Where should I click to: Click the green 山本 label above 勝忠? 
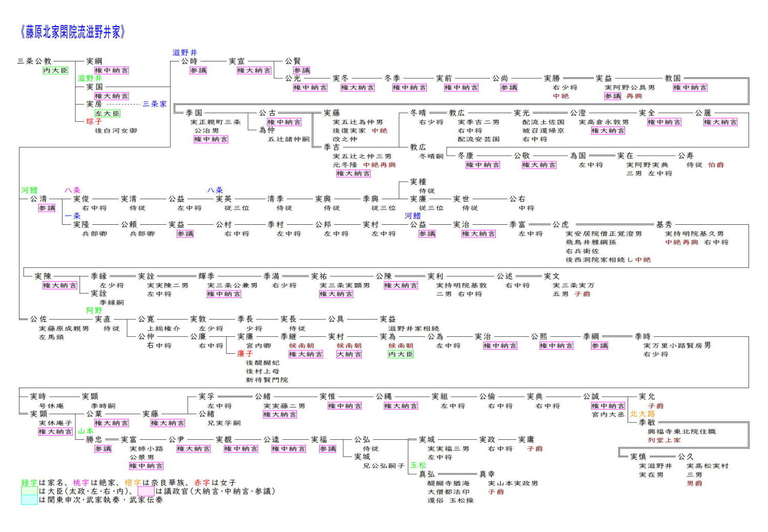coord(86,431)
